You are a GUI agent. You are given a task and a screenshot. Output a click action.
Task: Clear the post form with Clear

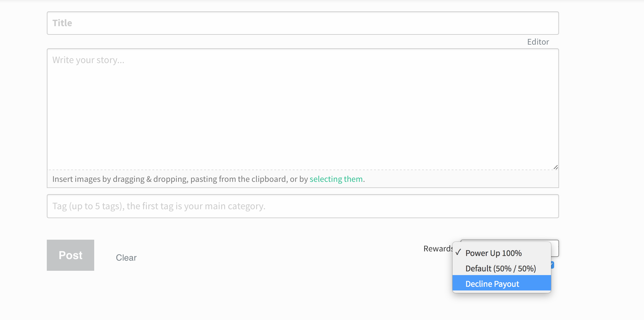126,258
